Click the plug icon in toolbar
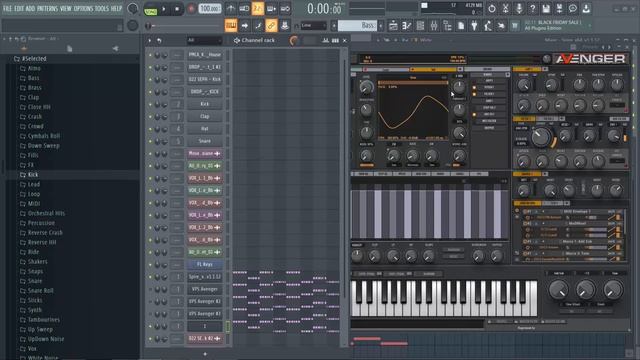Image resolution: width=640 pixels, height=360 pixels. 474,26
